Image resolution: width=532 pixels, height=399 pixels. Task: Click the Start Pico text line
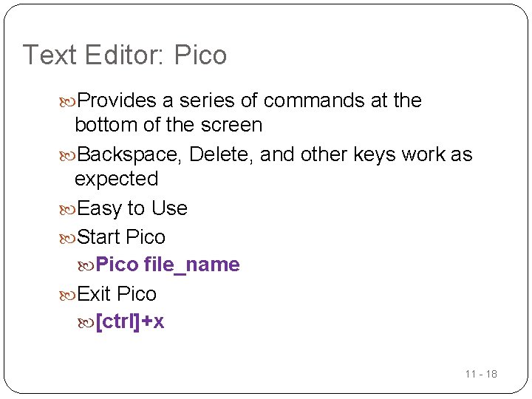[121, 237]
